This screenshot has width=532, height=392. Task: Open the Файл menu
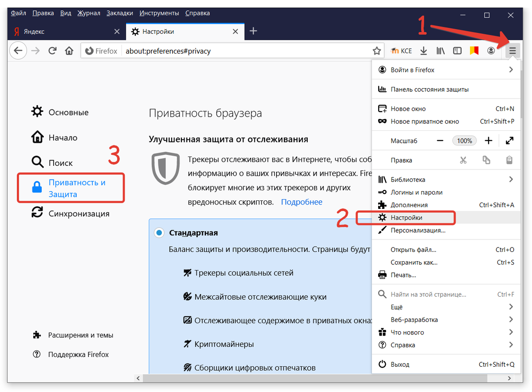point(19,13)
